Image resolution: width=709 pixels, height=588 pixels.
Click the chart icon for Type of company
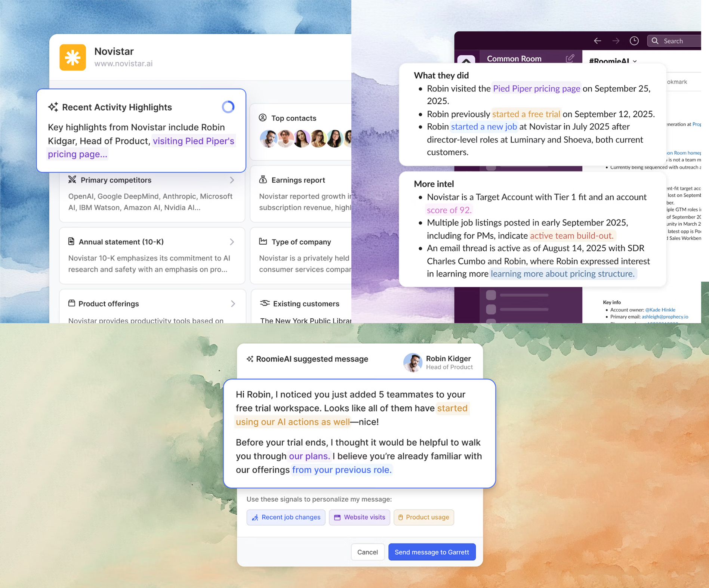[263, 241]
